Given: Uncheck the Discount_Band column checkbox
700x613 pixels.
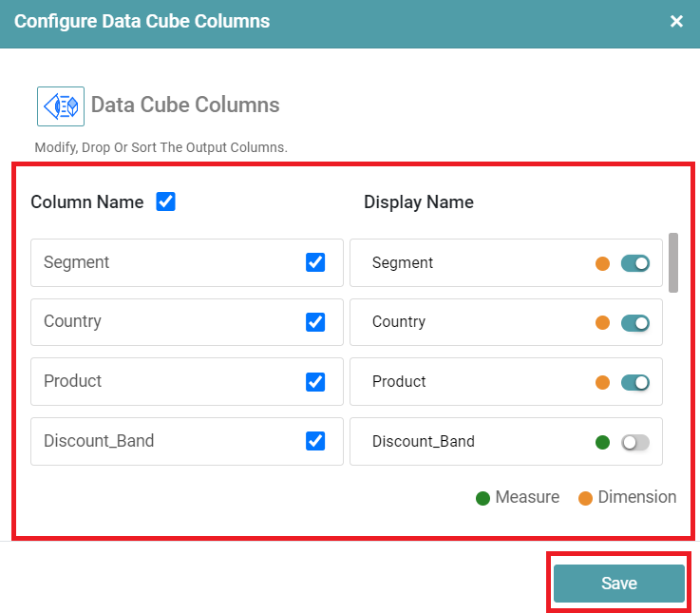Looking at the screenshot, I should coord(315,441).
